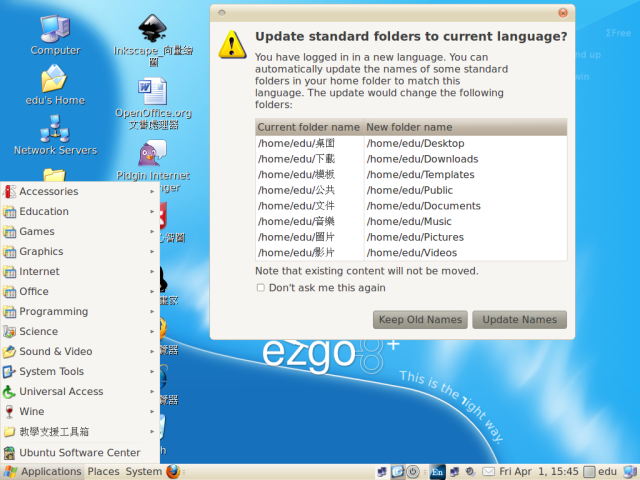640x480 pixels.
Task: Expand the Accessories submenu
Action: (48, 191)
